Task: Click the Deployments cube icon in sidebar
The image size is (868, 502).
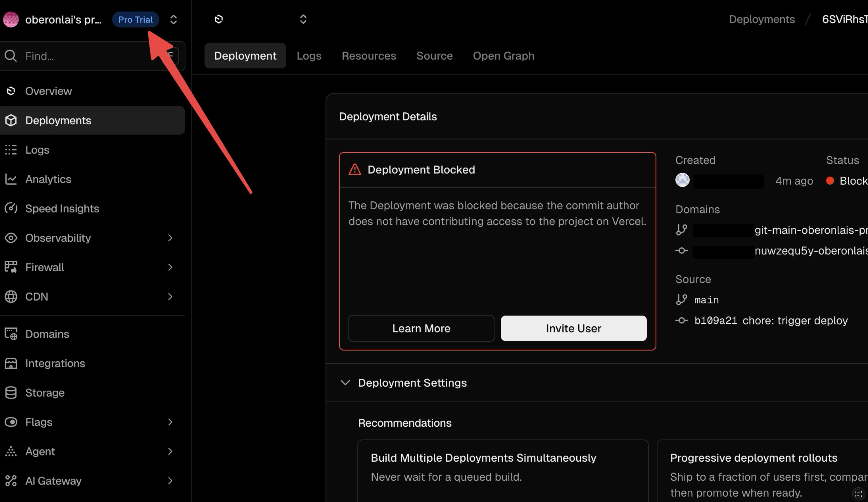Action: point(11,120)
